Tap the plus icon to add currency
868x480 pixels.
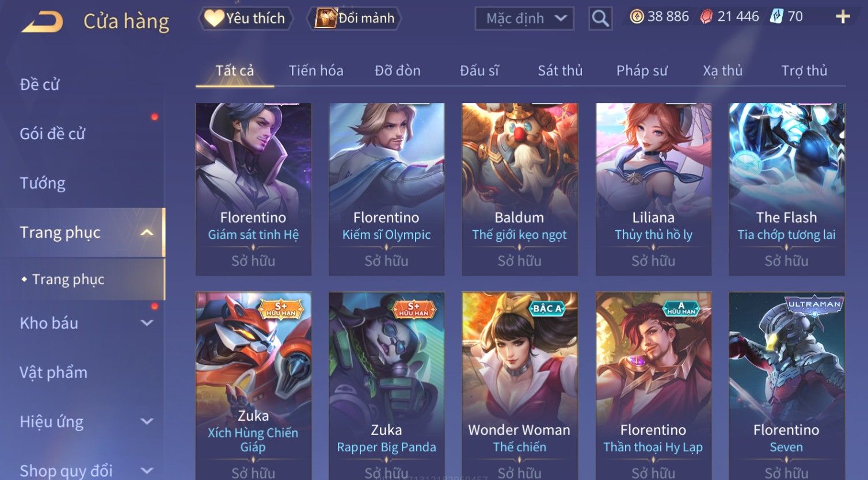(843, 17)
